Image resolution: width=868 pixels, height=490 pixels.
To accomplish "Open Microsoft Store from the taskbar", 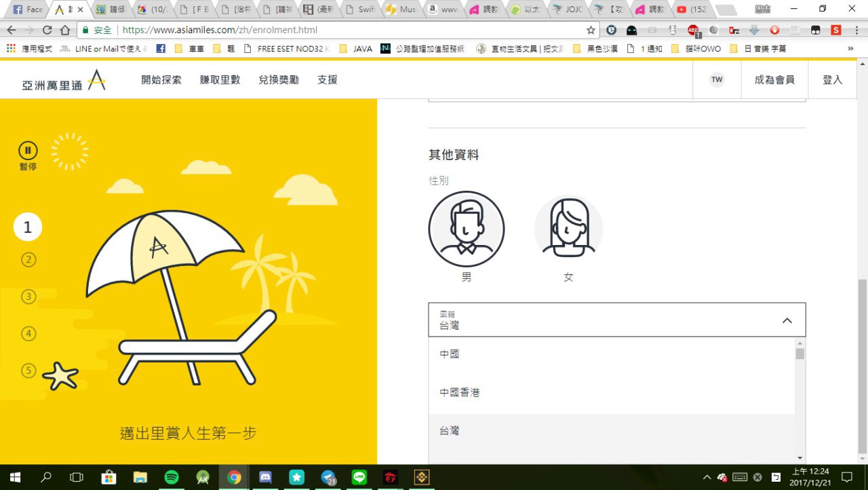I will point(108,477).
